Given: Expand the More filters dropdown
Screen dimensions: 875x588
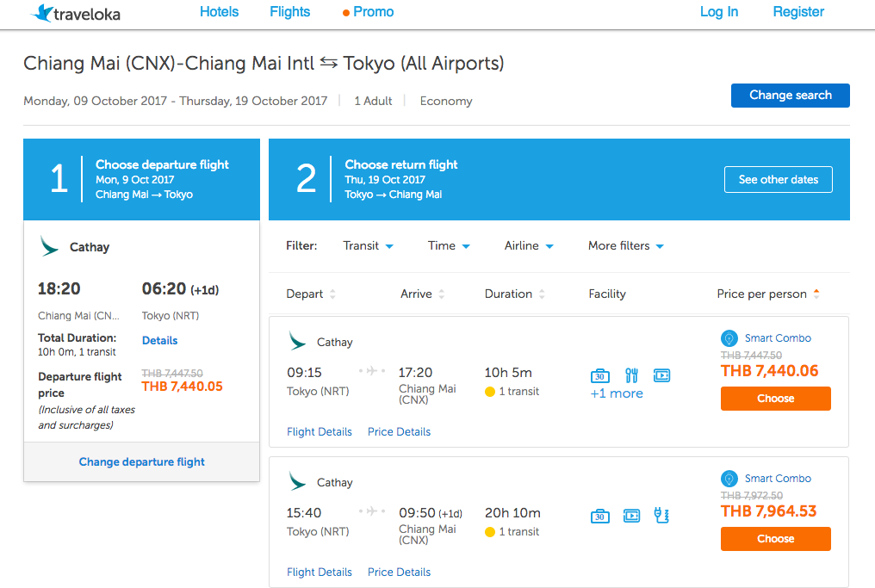Looking at the screenshot, I should [625, 245].
